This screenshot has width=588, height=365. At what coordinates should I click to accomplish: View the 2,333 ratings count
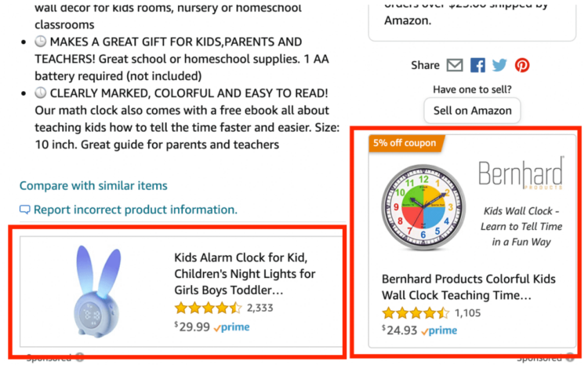pos(260,308)
